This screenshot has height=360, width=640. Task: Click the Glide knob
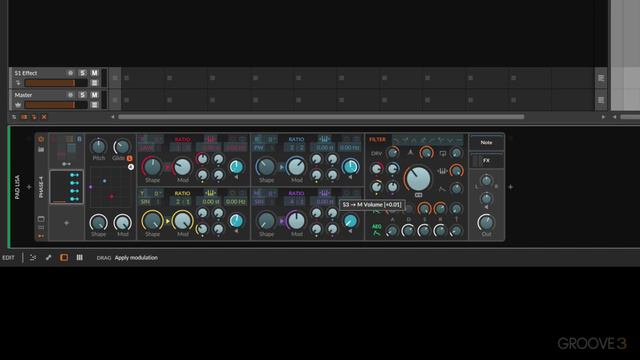click(x=121, y=146)
